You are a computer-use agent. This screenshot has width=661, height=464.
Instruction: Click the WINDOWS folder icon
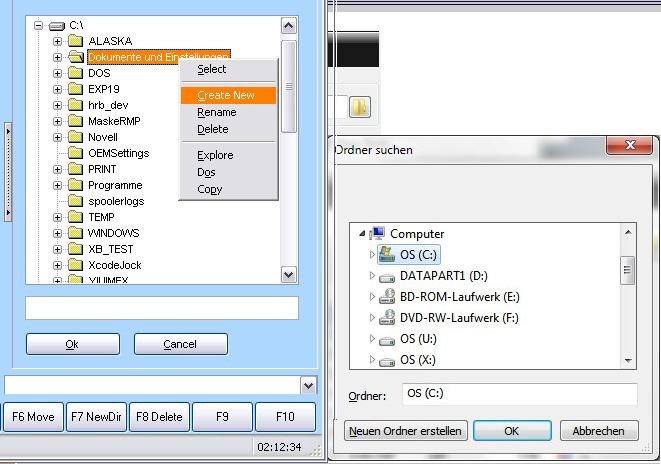tap(75, 233)
